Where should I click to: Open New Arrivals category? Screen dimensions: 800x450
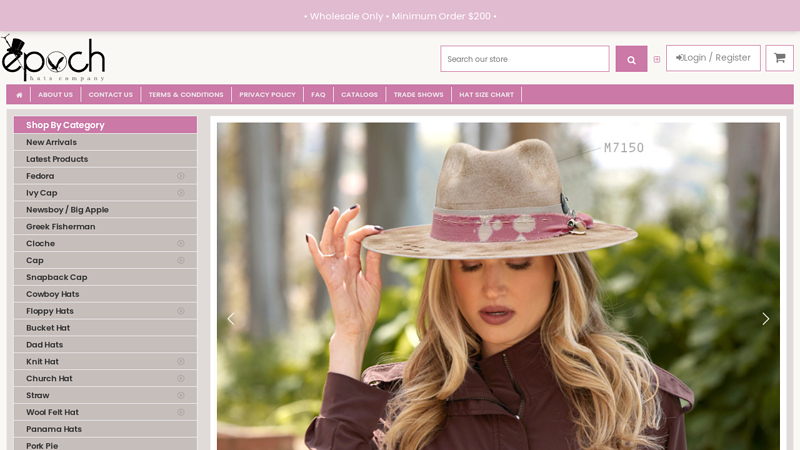point(52,142)
